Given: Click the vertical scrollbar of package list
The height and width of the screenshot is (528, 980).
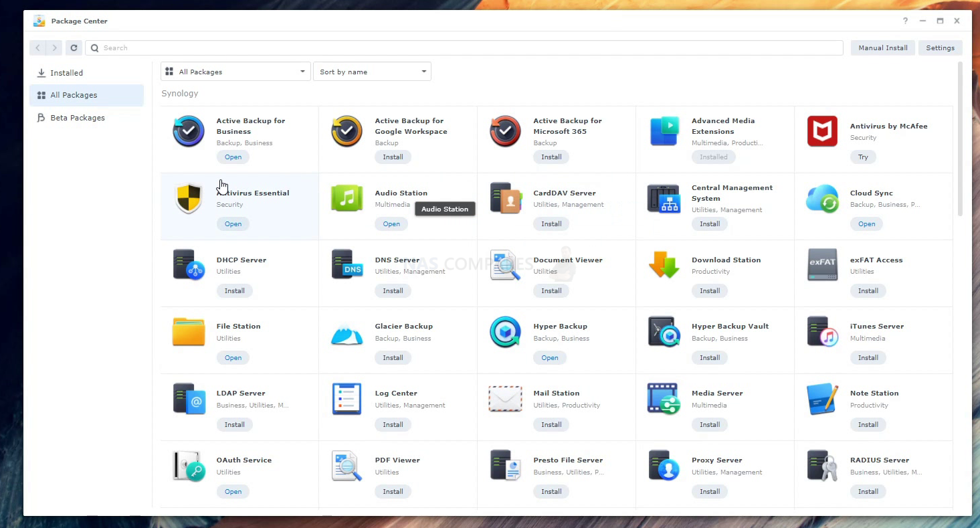Looking at the screenshot, I should pos(961,139).
